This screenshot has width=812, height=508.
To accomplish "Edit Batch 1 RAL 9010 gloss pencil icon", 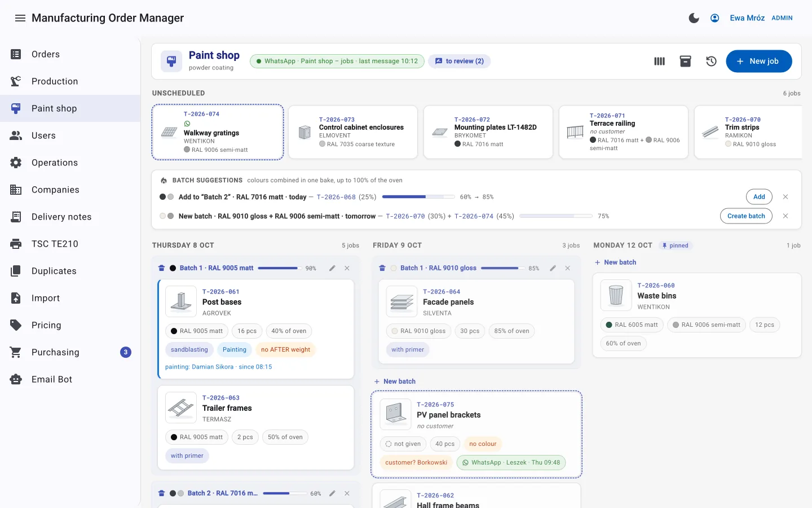I will click(x=553, y=268).
